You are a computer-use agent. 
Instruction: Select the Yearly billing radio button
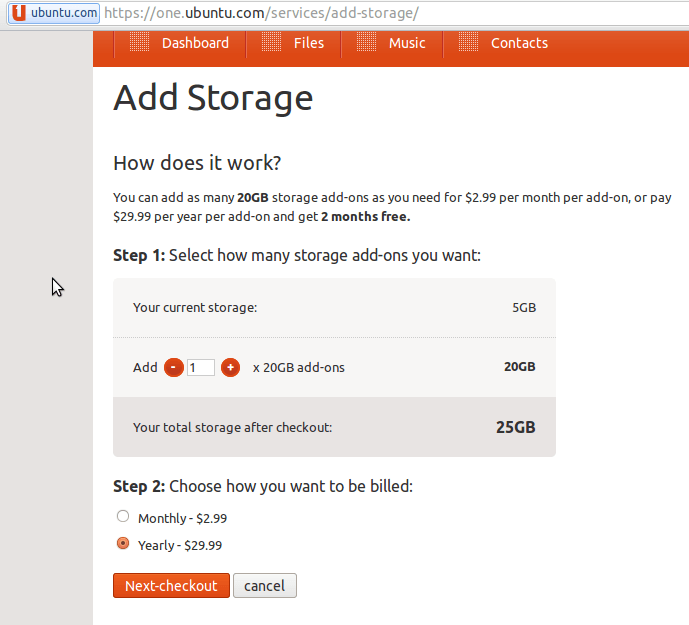point(123,544)
